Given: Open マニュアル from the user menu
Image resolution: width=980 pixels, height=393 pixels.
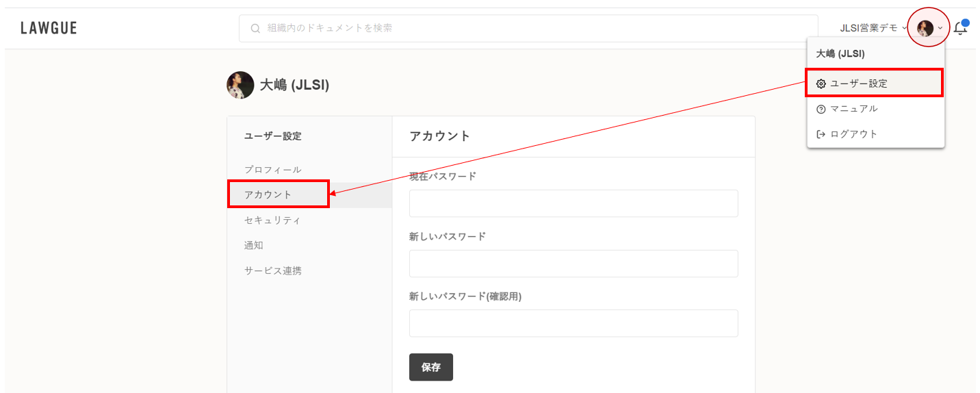Looking at the screenshot, I should point(853,109).
